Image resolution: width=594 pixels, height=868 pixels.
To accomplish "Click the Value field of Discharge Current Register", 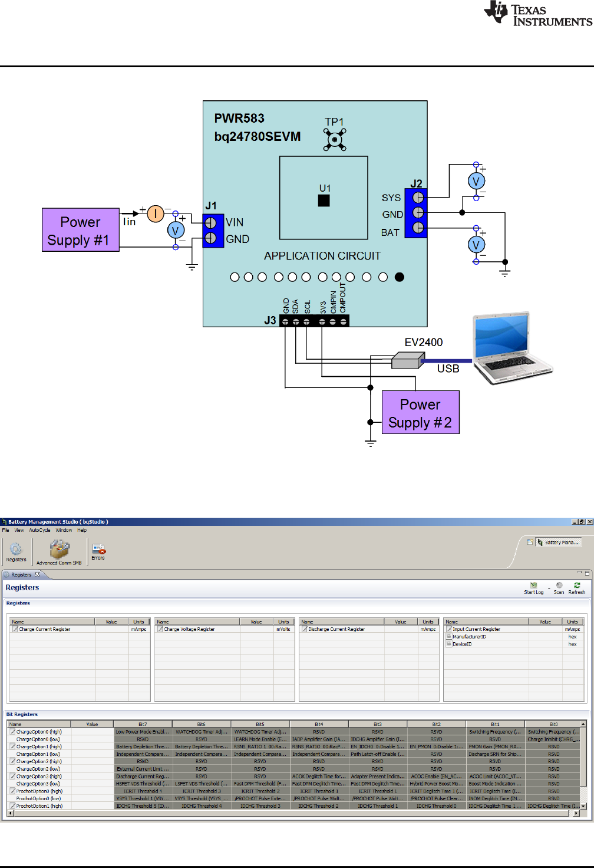I will click(x=401, y=629).
